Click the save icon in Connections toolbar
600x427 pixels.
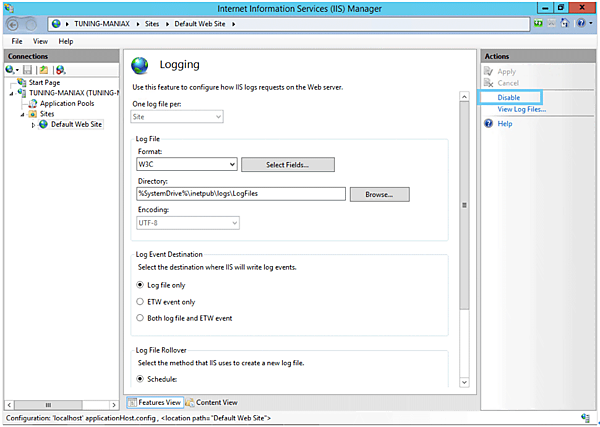28,69
